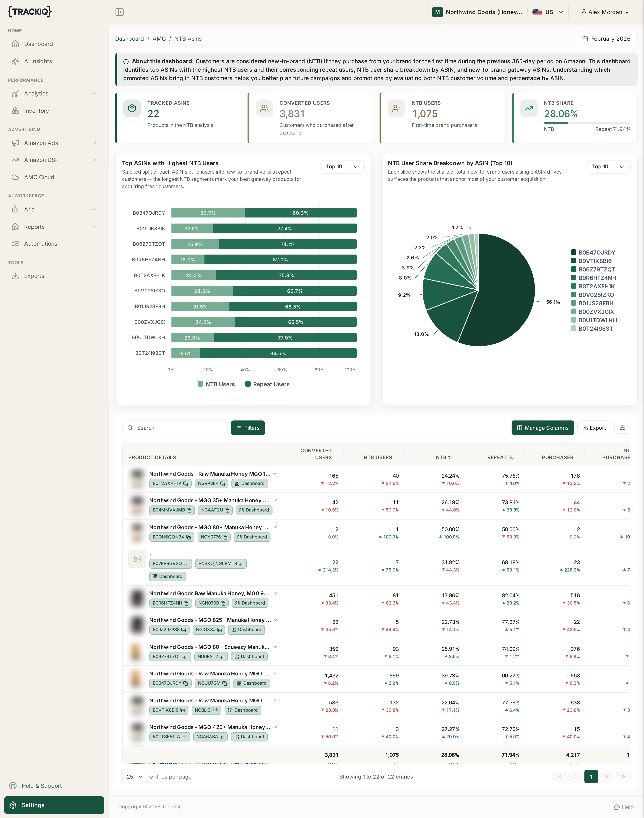This screenshot has width=644, height=818.
Task: Click the Manage Columns button
Action: (x=542, y=428)
